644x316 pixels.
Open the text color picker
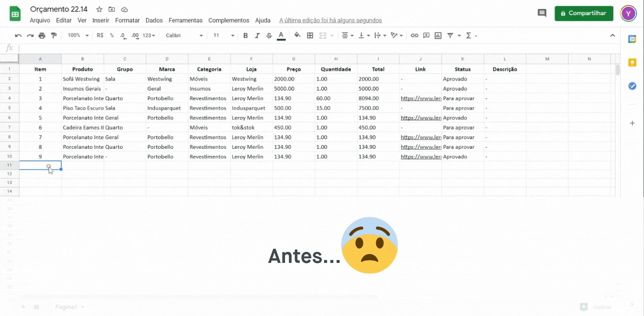pyautogui.click(x=281, y=36)
